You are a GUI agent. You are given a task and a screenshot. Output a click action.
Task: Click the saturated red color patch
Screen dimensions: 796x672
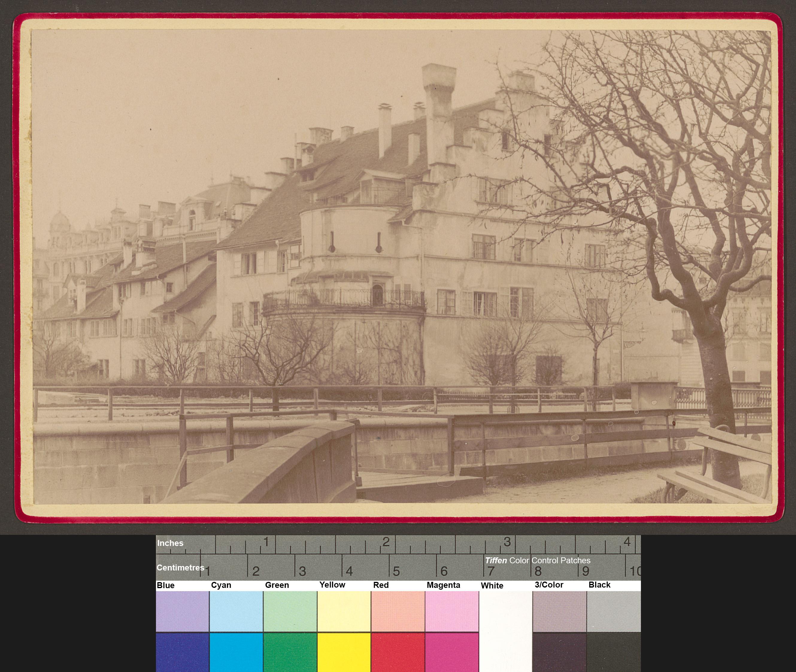[398, 652]
